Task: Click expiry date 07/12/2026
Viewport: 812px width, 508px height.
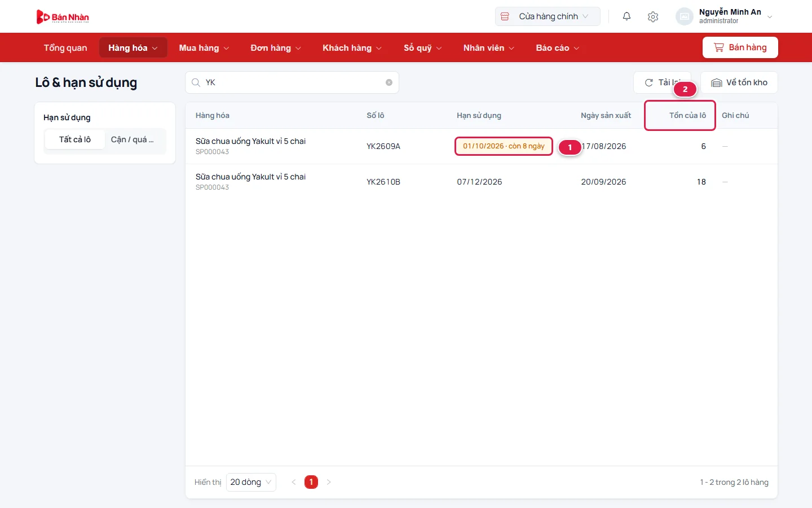Action: coord(479,182)
